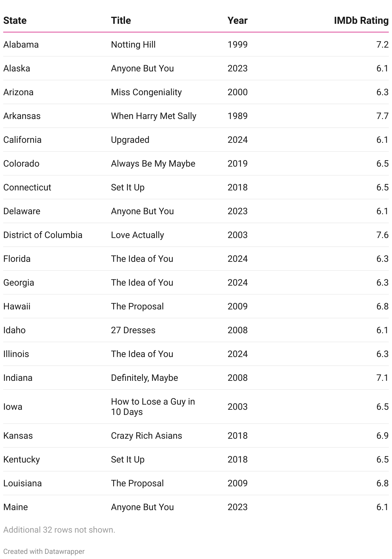Click the 7.7 rating for Arkansas
392x559 pixels.
point(382,116)
